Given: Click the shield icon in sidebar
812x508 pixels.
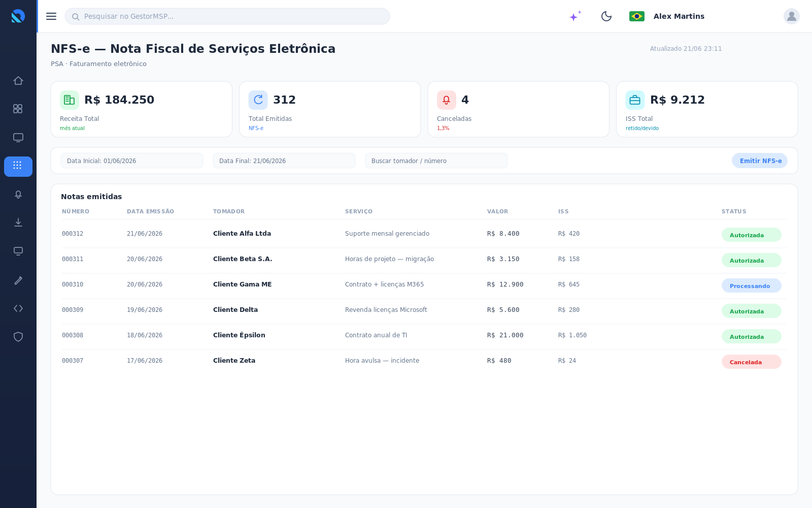Looking at the screenshot, I should pyautogui.click(x=18, y=337).
